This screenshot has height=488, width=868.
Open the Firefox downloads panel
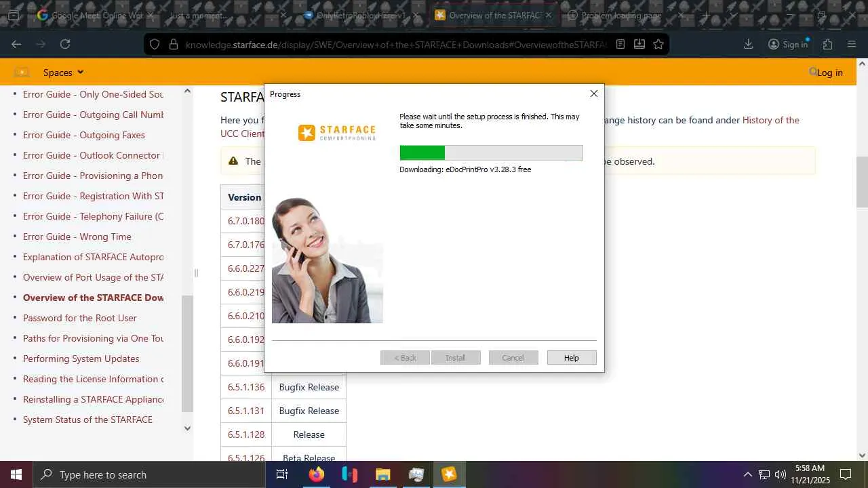click(749, 44)
